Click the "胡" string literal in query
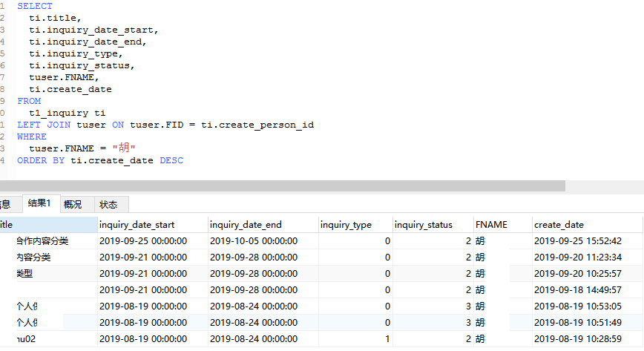Image resolution: width=644 pixels, height=351 pixels. coord(124,148)
